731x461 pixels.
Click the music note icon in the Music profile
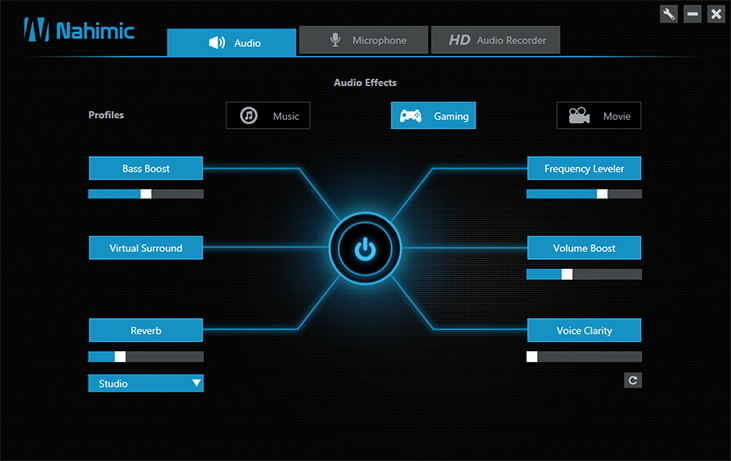pos(248,116)
